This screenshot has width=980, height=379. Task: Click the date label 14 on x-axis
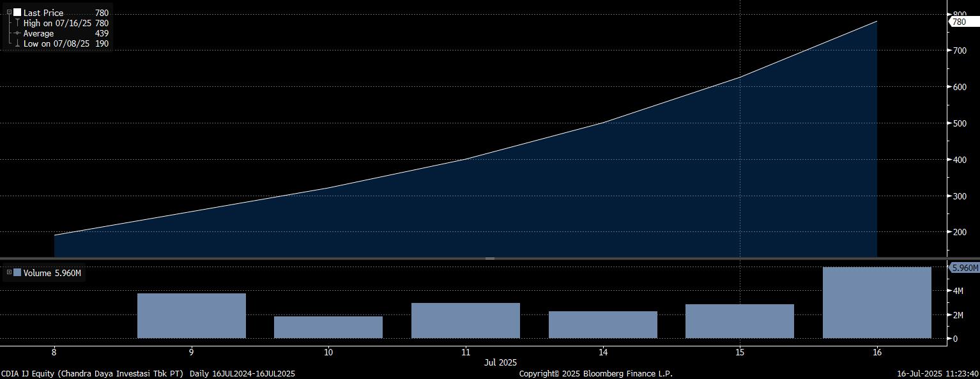603,352
